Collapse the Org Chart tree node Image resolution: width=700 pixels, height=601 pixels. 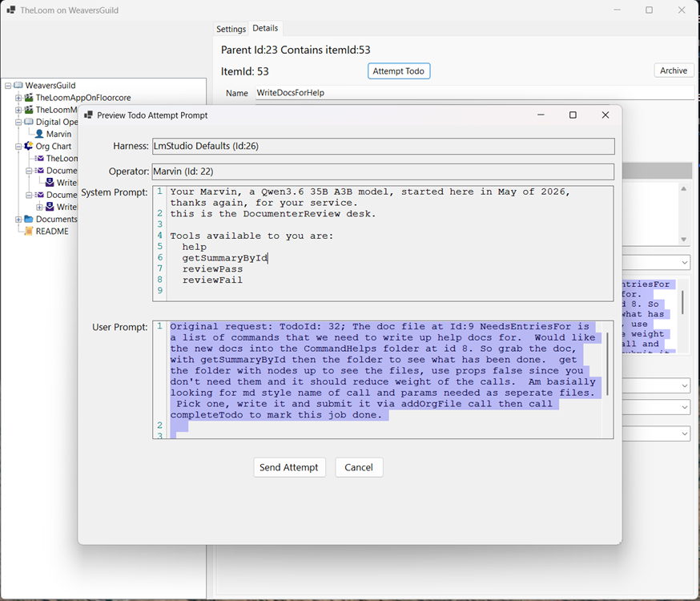click(18, 146)
